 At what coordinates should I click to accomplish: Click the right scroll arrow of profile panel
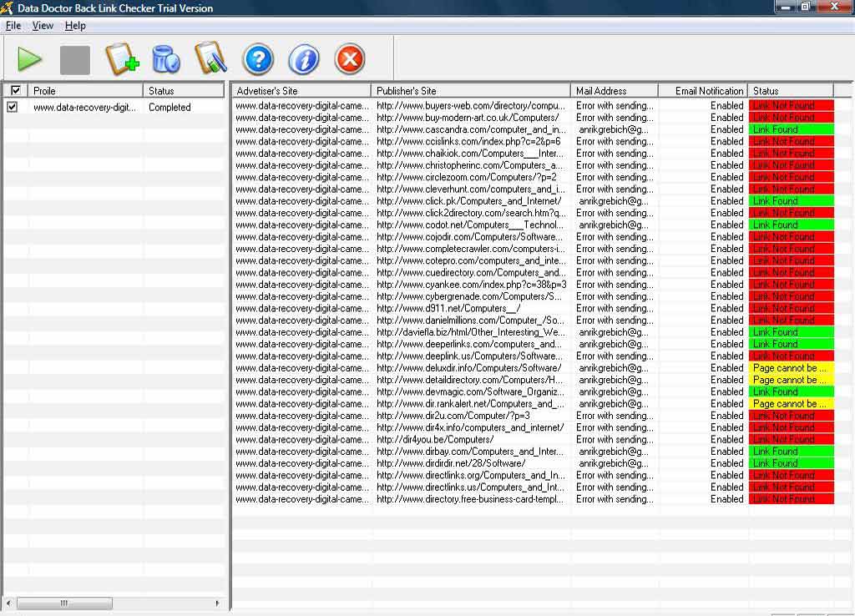pyautogui.click(x=218, y=603)
